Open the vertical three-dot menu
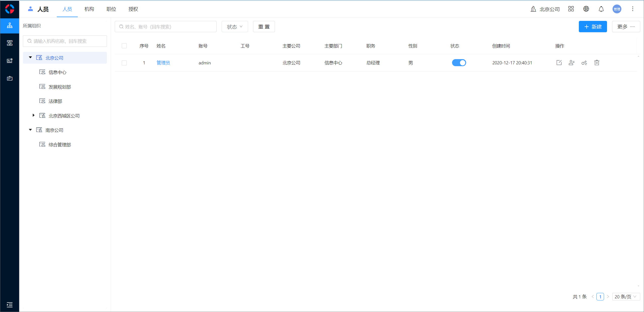This screenshot has width=644, height=312. click(633, 9)
